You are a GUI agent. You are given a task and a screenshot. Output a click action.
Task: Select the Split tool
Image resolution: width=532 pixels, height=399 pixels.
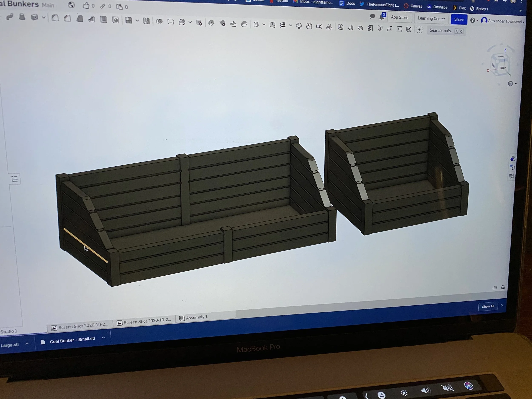[170, 22]
